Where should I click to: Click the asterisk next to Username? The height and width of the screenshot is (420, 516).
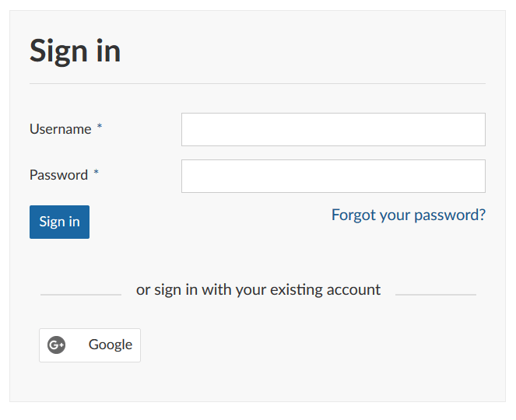(x=100, y=128)
